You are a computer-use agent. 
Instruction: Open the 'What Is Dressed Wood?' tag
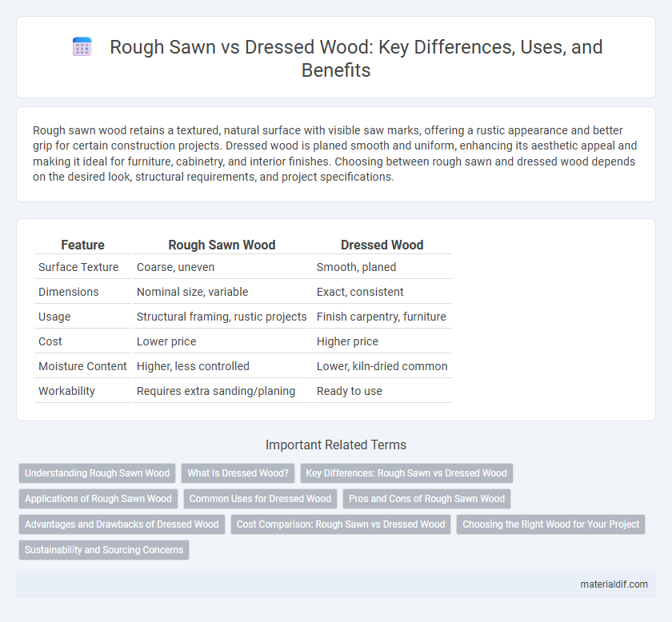point(238,473)
